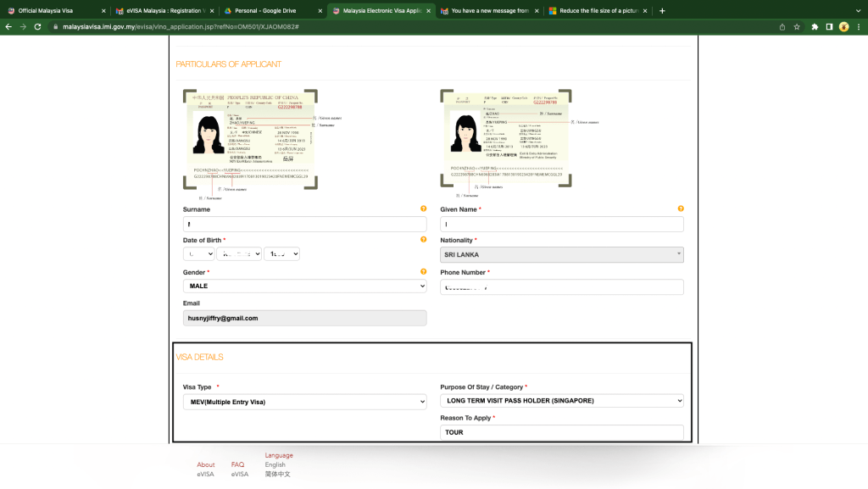Click the Surname input field
The height and width of the screenshot is (489, 868).
click(305, 224)
